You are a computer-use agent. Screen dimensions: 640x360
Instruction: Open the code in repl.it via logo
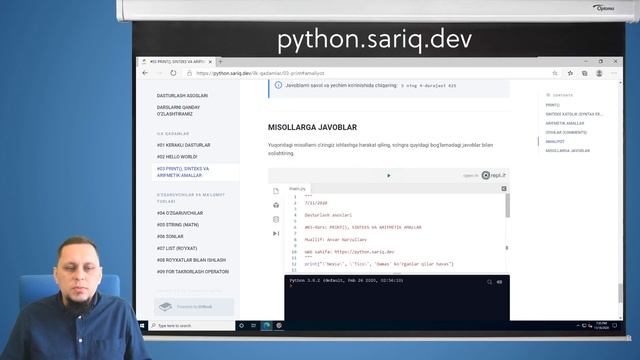click(x=493, y=175)
